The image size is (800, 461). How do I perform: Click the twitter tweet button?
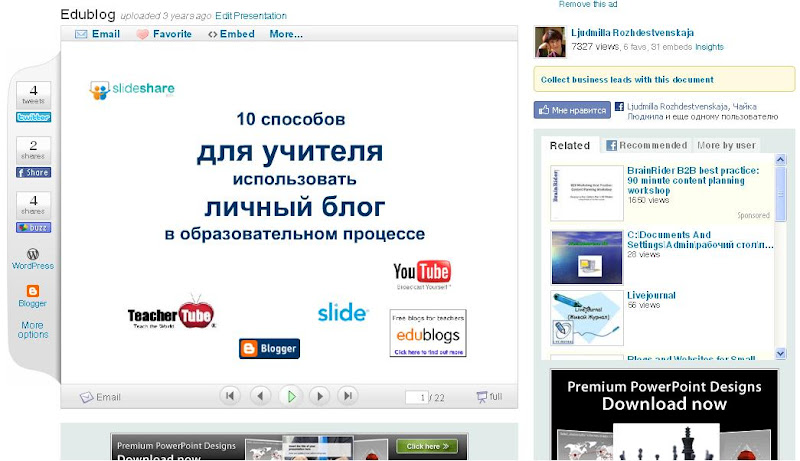tap(33, 117)
